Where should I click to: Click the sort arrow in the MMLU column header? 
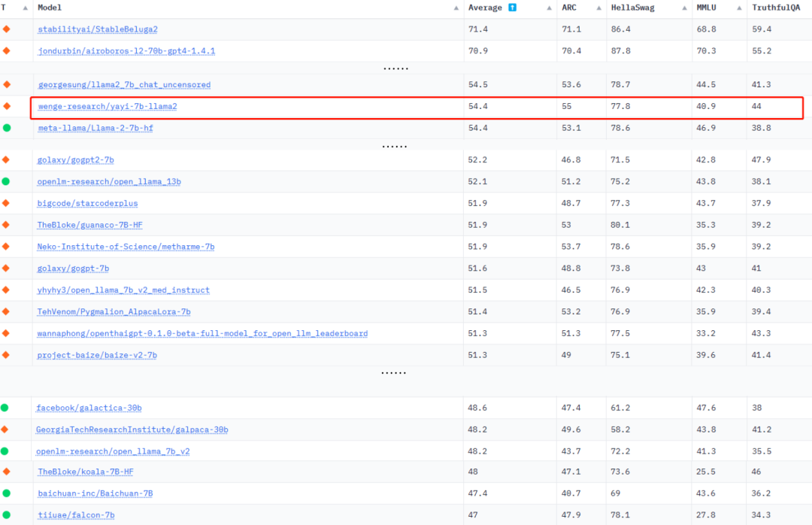[739, 8]
